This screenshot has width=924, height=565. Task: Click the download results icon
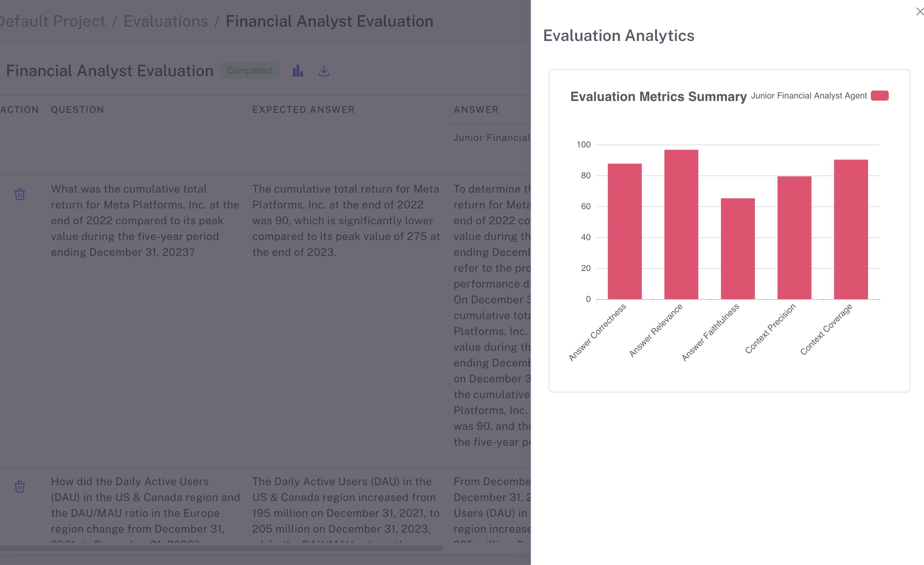(324, 70)
